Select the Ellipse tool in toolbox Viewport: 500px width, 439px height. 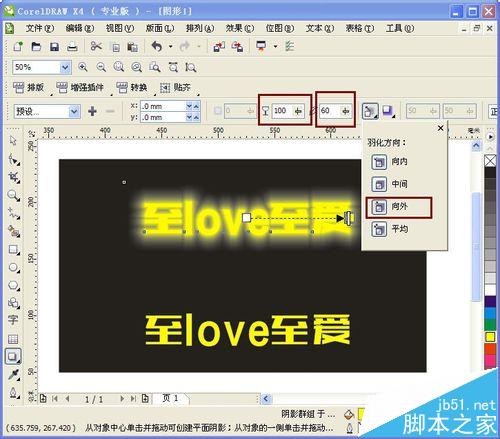[x=13, y=267]
